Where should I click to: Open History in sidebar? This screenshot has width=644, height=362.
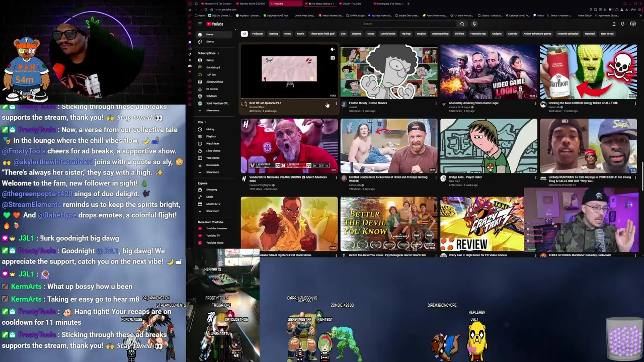[214, 129]
